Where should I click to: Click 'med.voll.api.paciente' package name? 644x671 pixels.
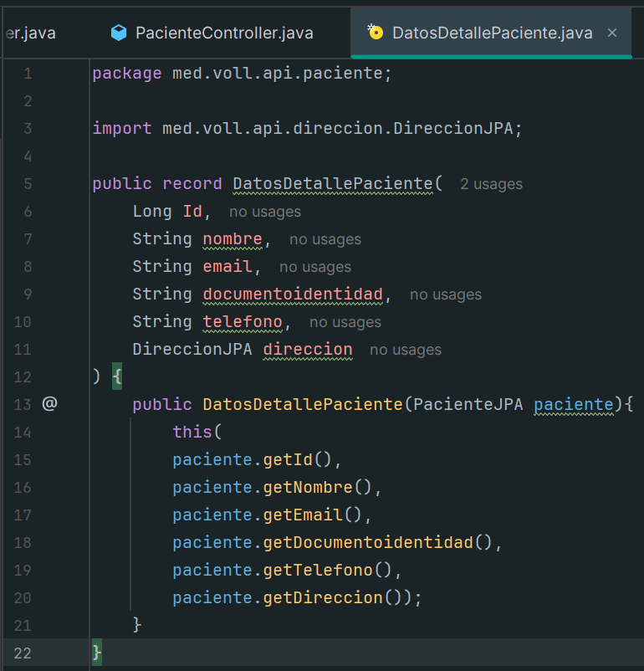278,74
